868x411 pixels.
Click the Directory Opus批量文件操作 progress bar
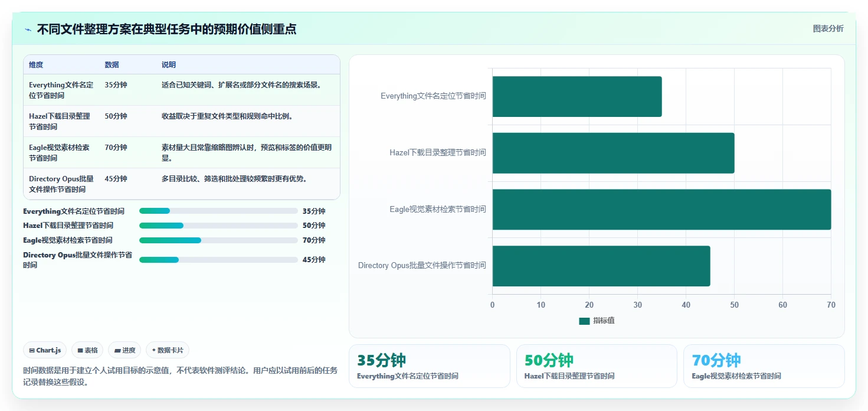pos(218,260)
